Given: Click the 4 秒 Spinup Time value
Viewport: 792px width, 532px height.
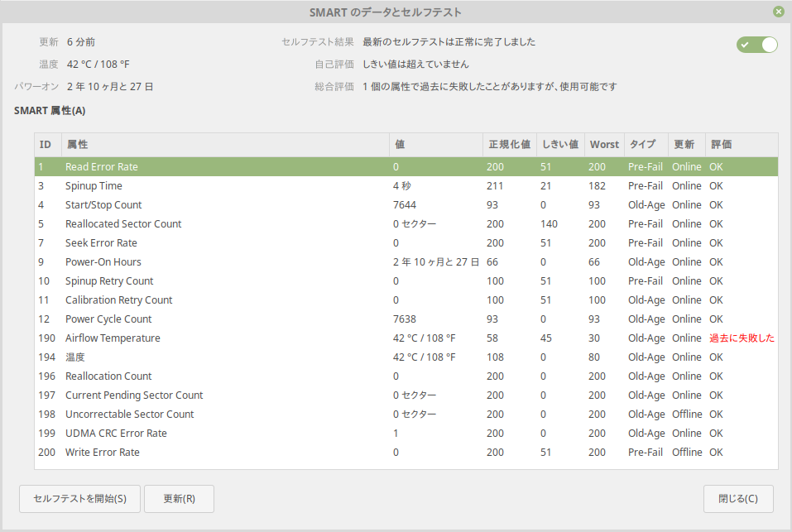Looking at the screenshot, I should (402, 186).
